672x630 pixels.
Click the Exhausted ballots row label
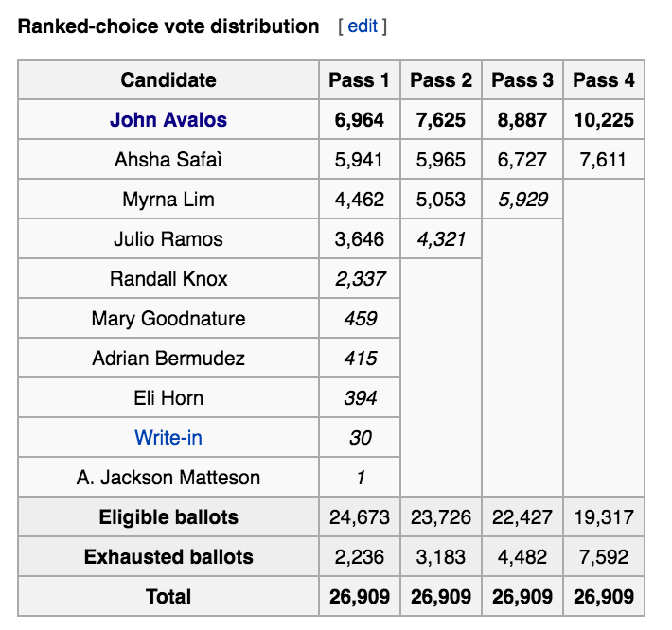point(168,557)
